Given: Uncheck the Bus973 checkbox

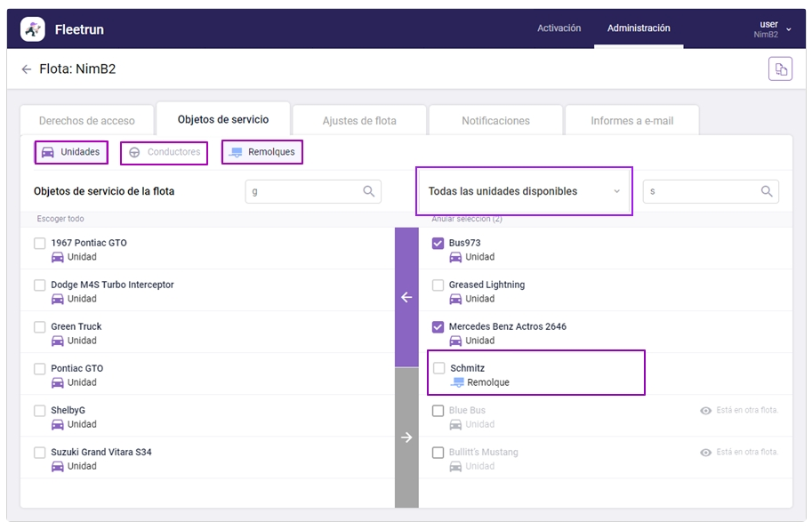Looking at the screenshot, I should [x=438, y=244].
